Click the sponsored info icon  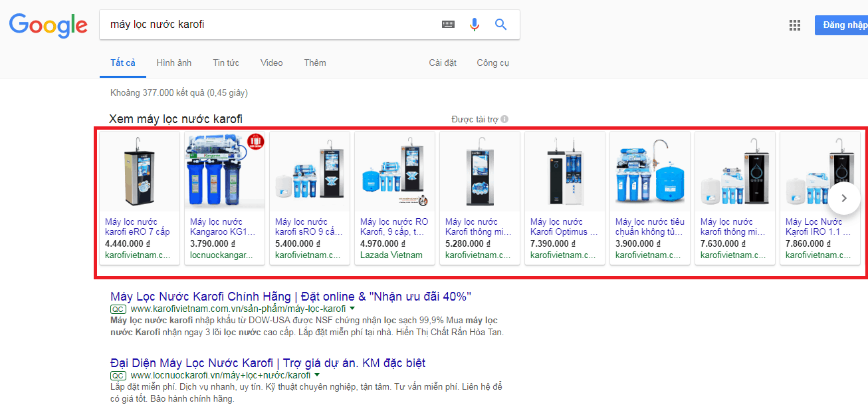[x=504, y=120]
